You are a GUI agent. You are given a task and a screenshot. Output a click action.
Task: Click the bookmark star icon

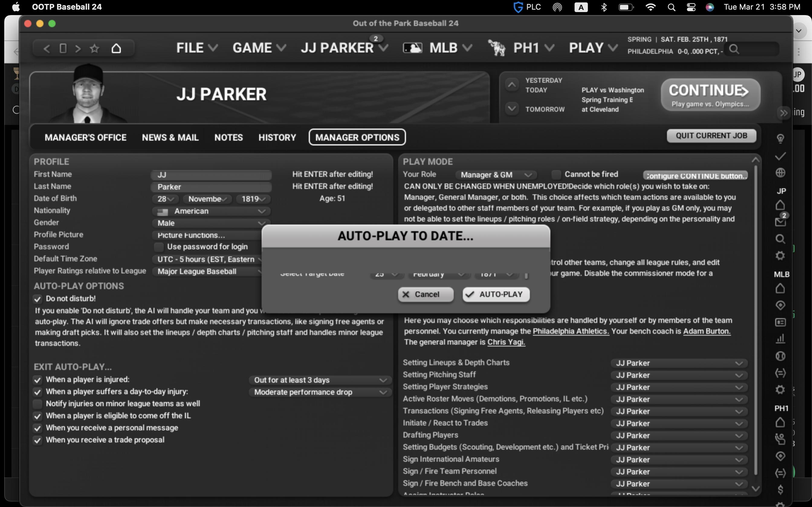pyautogui.click(x=95, y=49)
